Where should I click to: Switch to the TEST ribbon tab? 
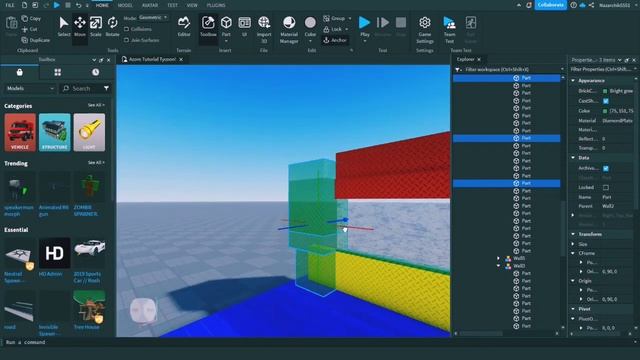(x=173, y=5)
